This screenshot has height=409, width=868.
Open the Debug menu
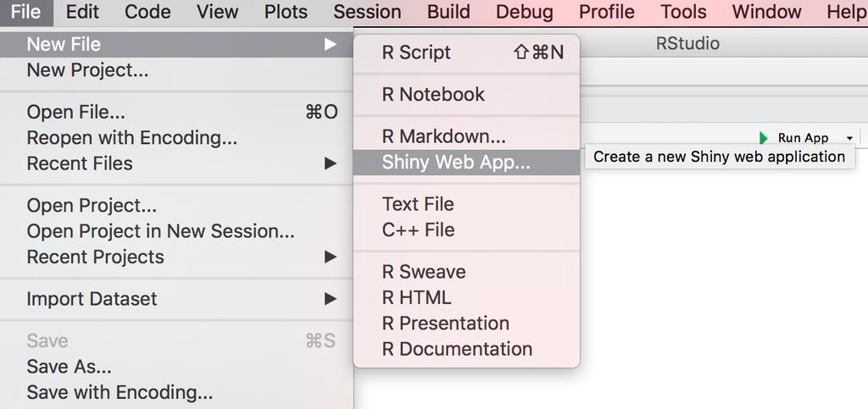click(524, 12)
